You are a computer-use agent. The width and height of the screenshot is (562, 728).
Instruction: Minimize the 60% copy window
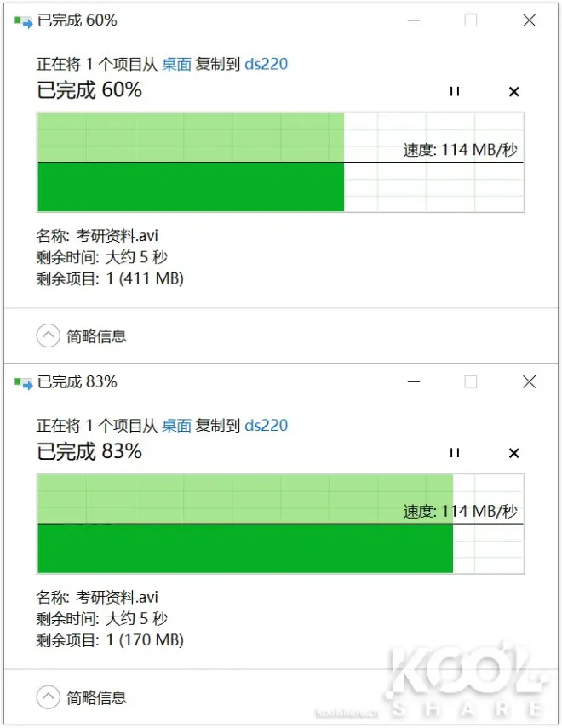tap(414, 20)
